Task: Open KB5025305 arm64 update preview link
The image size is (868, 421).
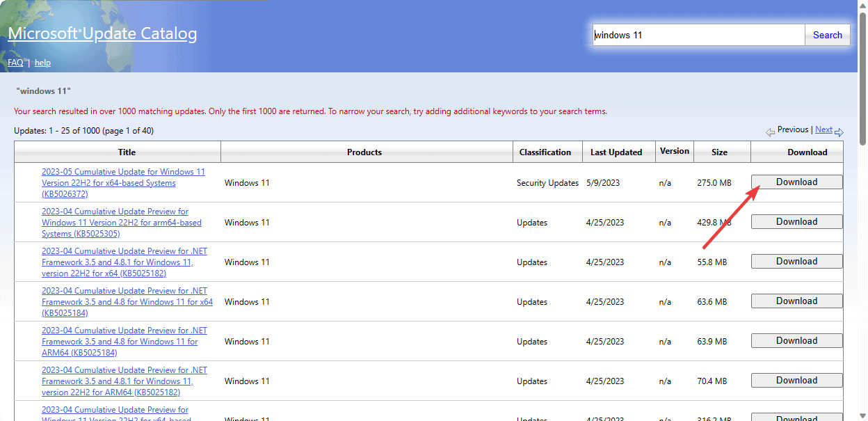Action: [121, 223]
